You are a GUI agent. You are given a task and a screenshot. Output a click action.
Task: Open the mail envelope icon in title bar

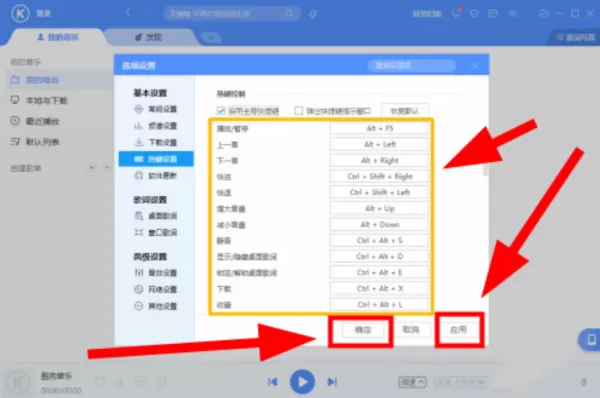click(x=493, y=14)
